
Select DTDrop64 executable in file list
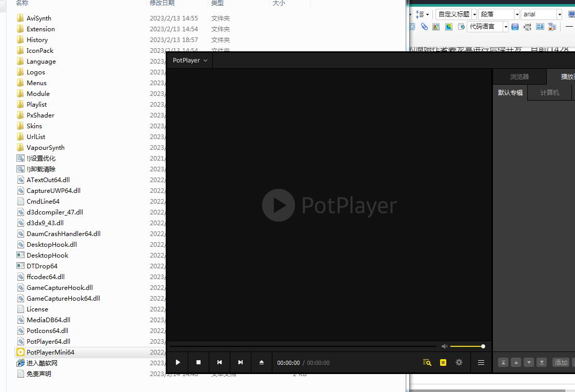42,266
